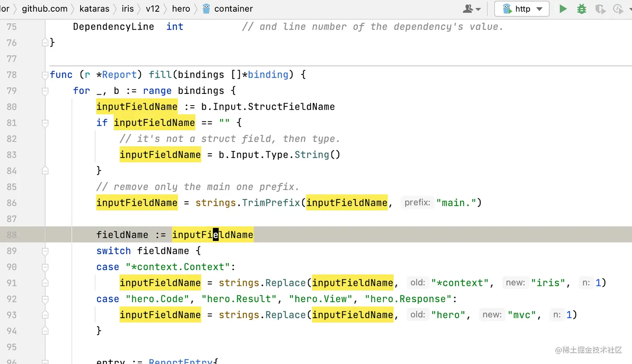Image resolution: width=632 pixels, height=364 pixels.
Task: Click fold end marker on line 93
Action: click(45, 315)
